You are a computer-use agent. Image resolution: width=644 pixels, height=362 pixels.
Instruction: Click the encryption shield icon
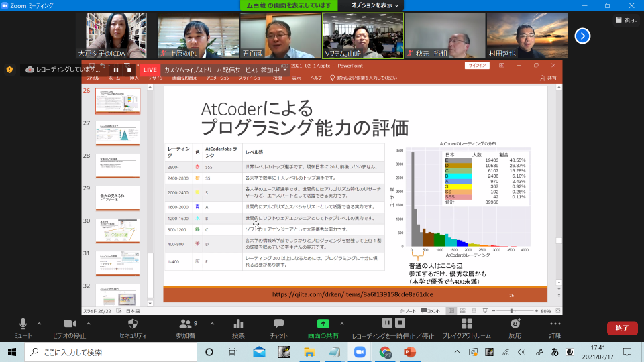point(9,69)
